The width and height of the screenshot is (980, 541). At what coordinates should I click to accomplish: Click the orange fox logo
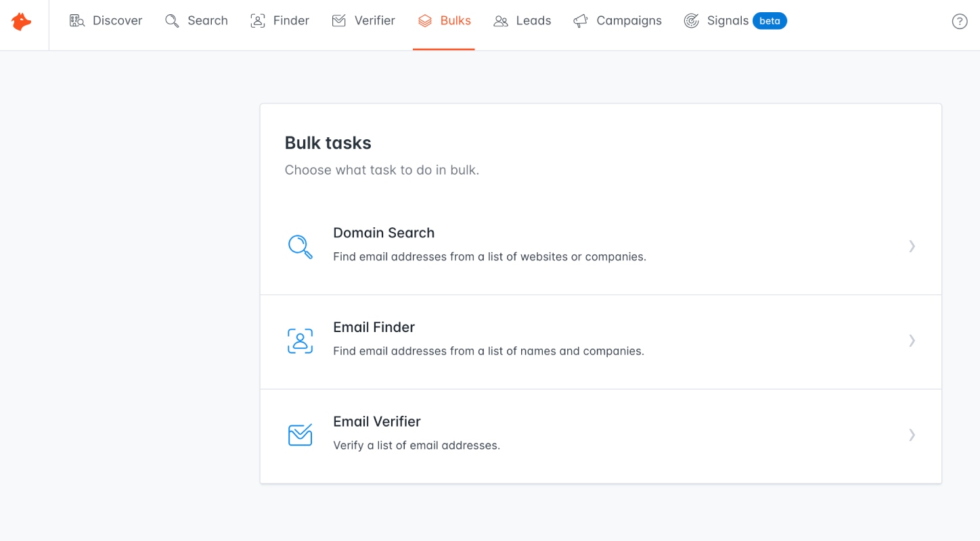point(22,22)
